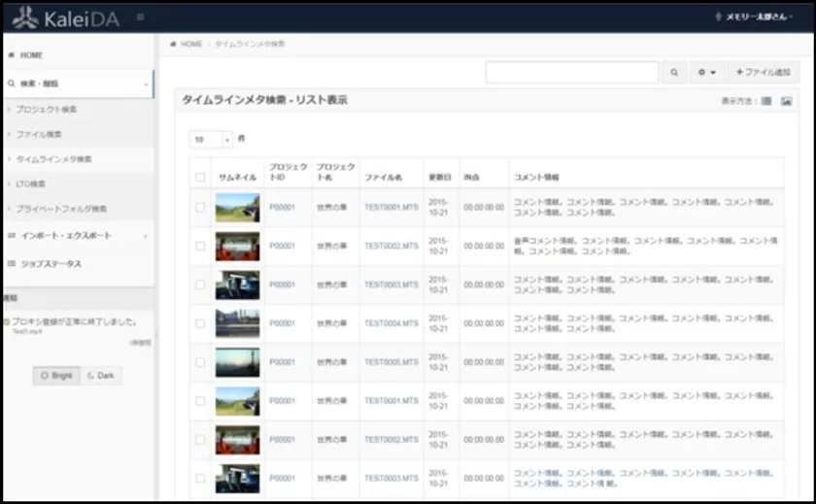The width and height of the screenshot is (816, 504).
Task: Open the rows-per-page dropdown showing 10
Action: (x=212, y=140)
